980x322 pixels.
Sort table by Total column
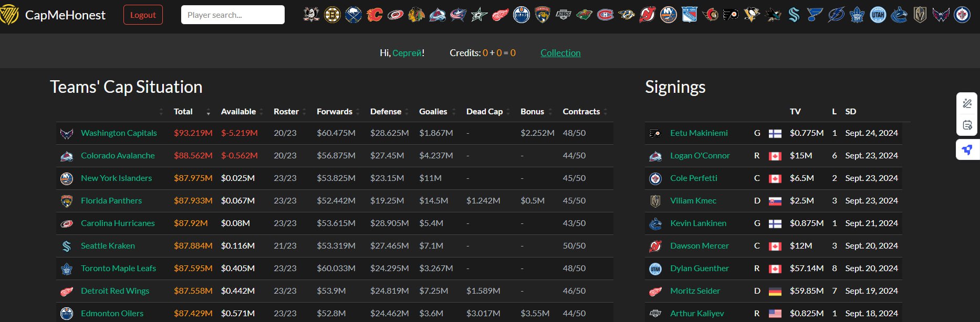192,112
